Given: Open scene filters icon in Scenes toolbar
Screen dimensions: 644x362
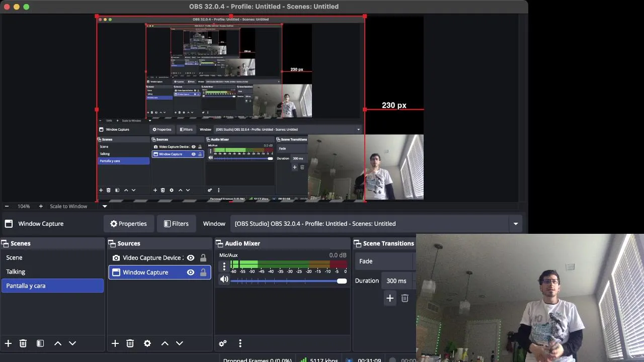Looking at the screenshot, I should 40,343.
